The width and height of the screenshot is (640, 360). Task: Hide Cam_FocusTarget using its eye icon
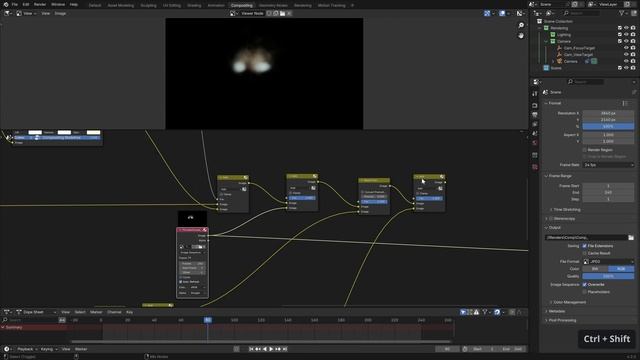click(x=626, y=48)
